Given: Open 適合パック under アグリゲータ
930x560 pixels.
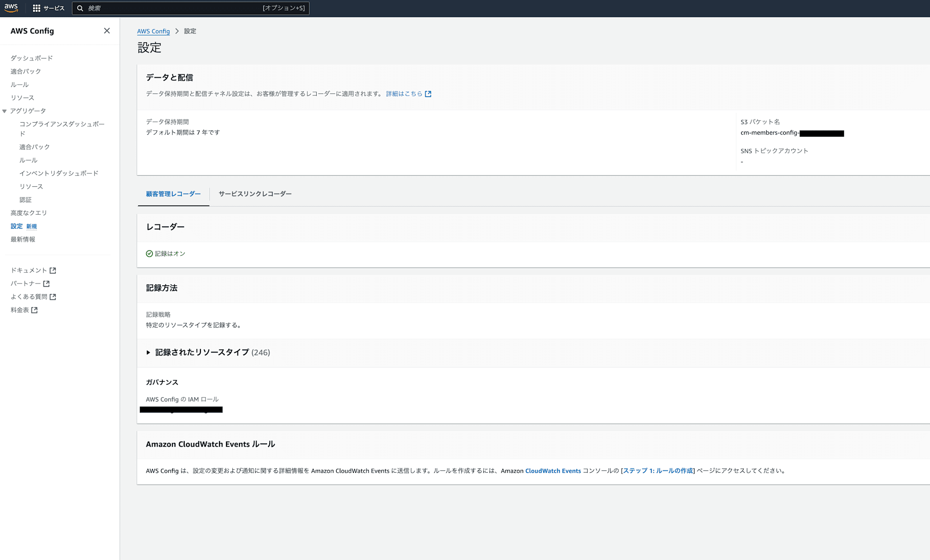Looking at the screenshot, I should (34, 147).
